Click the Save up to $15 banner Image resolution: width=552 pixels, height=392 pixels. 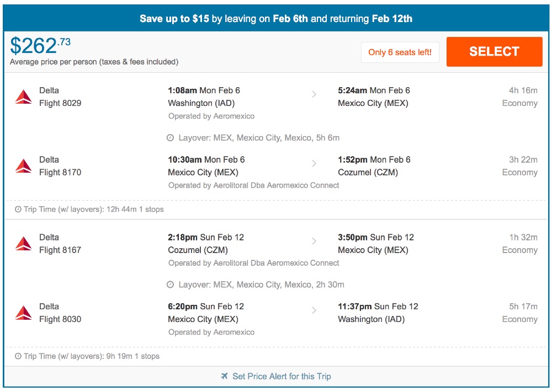(276, 18)
